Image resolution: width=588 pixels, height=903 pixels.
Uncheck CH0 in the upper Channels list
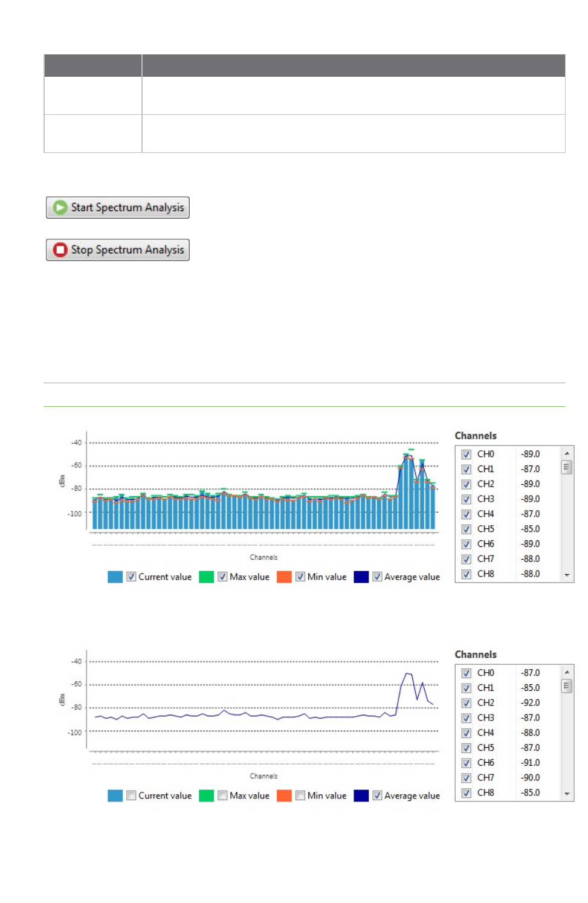[466, 454]
